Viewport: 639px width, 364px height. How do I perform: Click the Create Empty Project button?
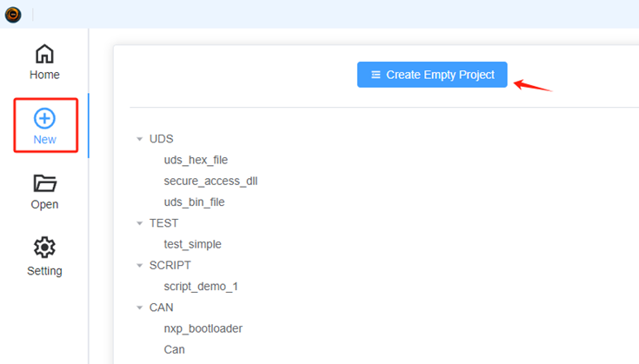[x=432, y=75]
